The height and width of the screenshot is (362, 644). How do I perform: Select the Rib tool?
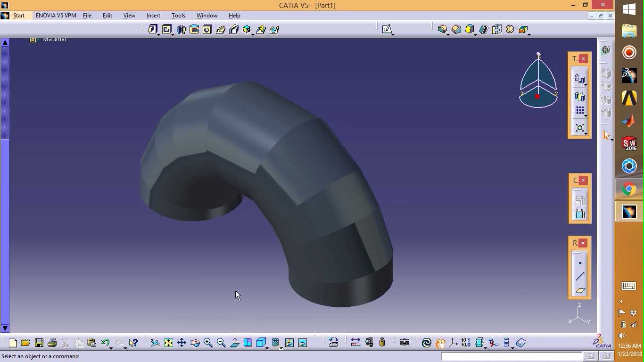(x=221, y=30)
